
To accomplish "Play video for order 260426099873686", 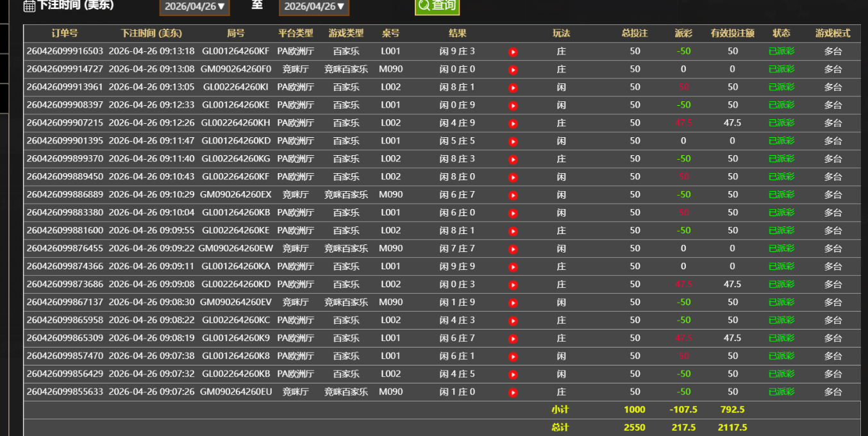I will click(513, 285).
